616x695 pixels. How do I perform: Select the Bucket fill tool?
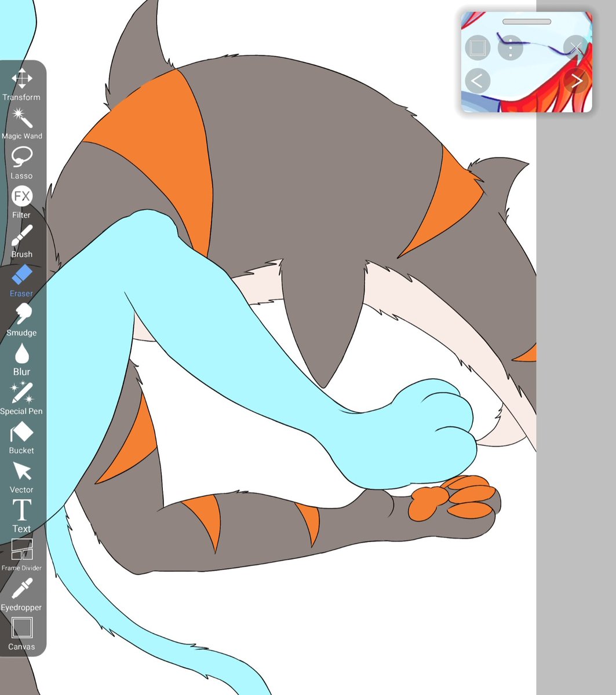(22, 438)
